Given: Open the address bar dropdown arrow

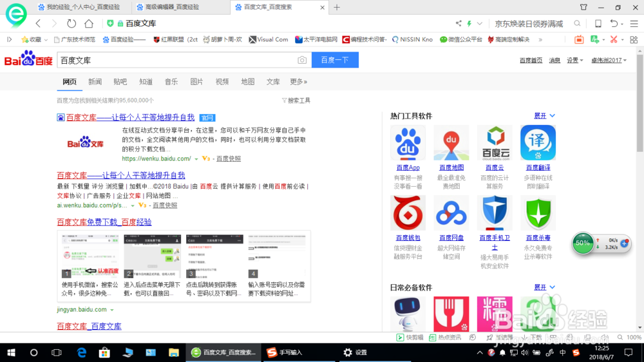Looking at the screenshot, I should point(479,23).
